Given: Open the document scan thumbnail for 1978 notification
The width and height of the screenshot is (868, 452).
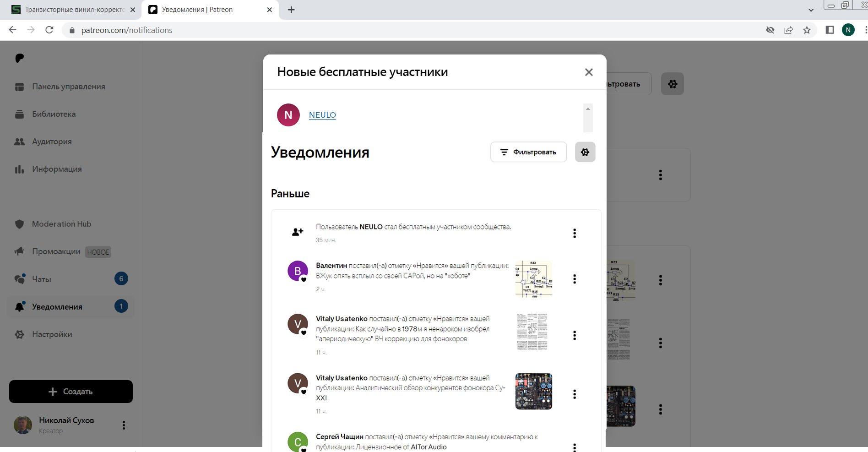Looking at the screenshot, I should pyautogui.click(x=532, y=332).
